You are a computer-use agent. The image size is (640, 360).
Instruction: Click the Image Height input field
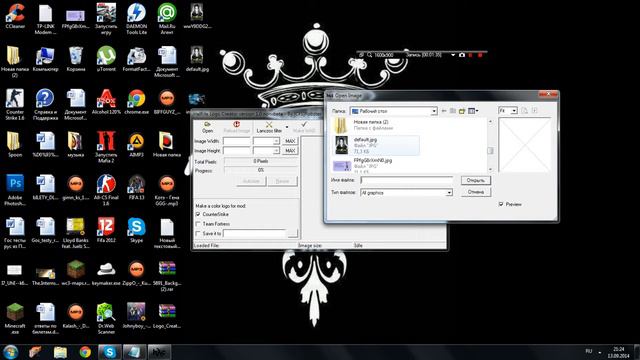(x=237, y=151)
